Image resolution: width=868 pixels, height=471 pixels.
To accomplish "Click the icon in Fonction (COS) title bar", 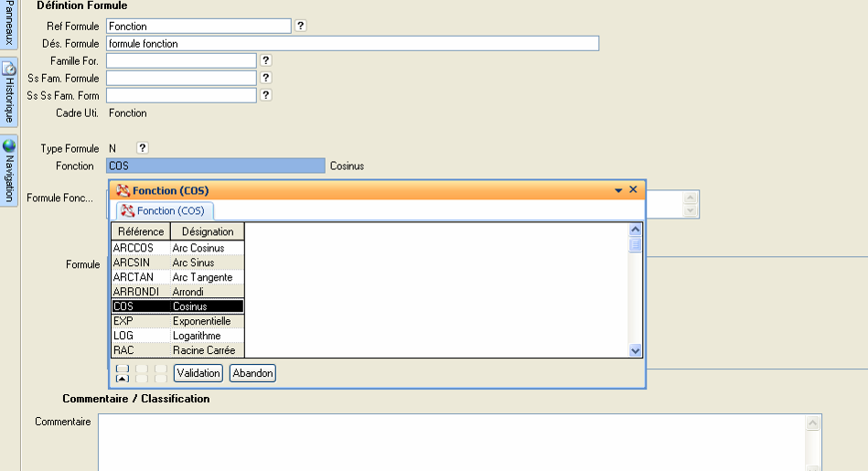I will click(x=123, y=190).
